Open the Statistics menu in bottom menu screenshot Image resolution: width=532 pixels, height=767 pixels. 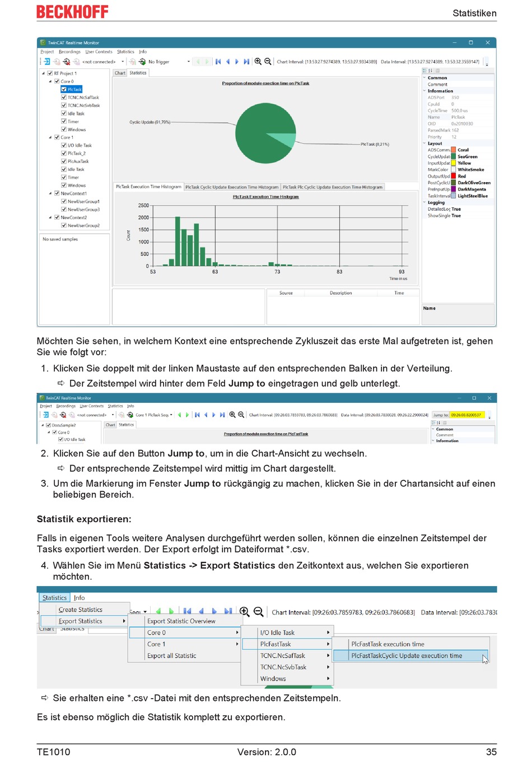[x=54, y=598]
